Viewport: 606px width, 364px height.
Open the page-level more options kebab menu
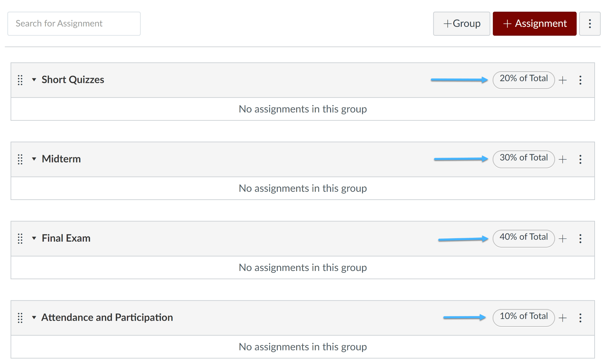coord(590,23)
